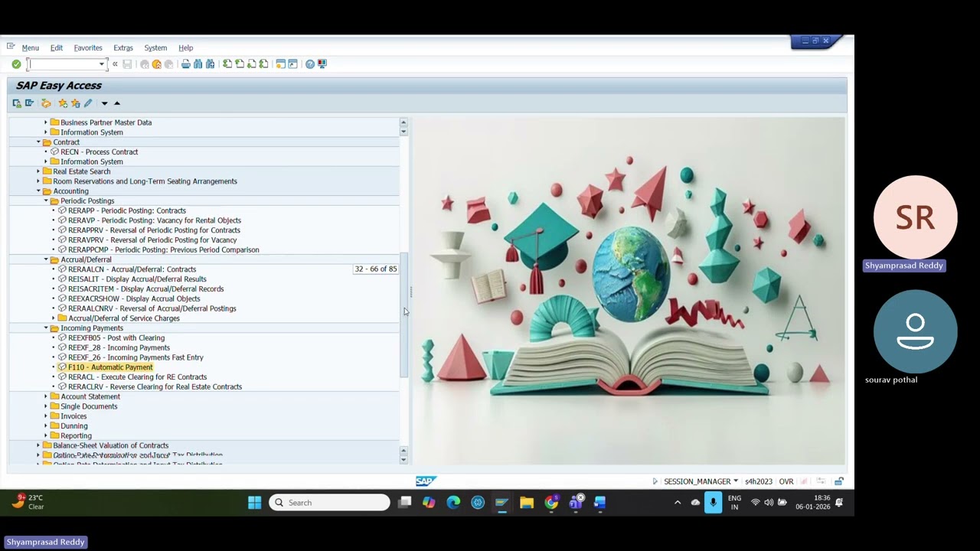Collapse the Contract folder
Image resolution: width=980 pixels, height=551 pixels.
coord(38,142)
